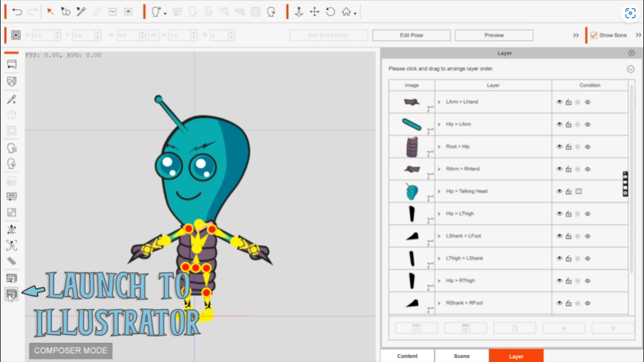Select the Pan tool in the toolbar

314,12
